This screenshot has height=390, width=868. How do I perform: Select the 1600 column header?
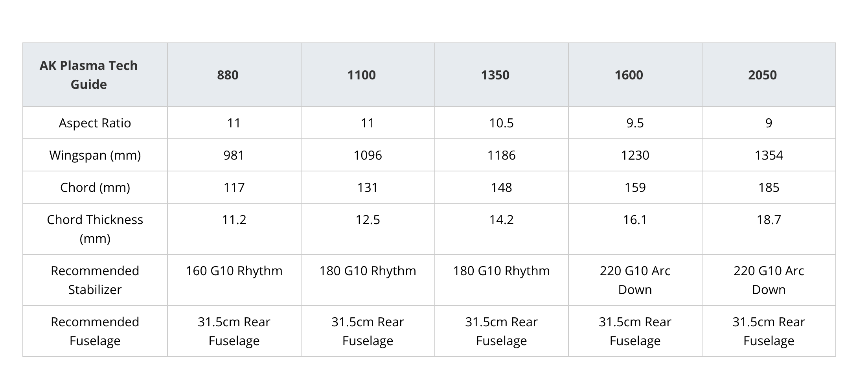coord(629,75)
